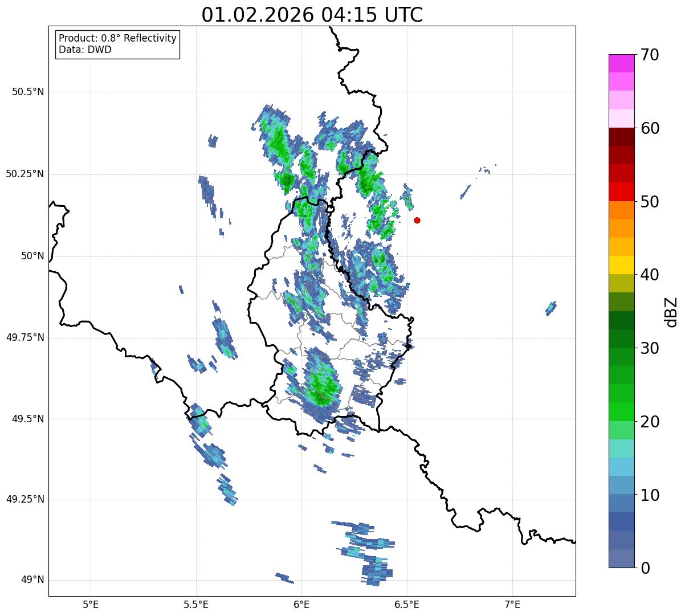The image size is (685, 616).
Task: Click the Data: DWD label
Action: click(85, 50)
